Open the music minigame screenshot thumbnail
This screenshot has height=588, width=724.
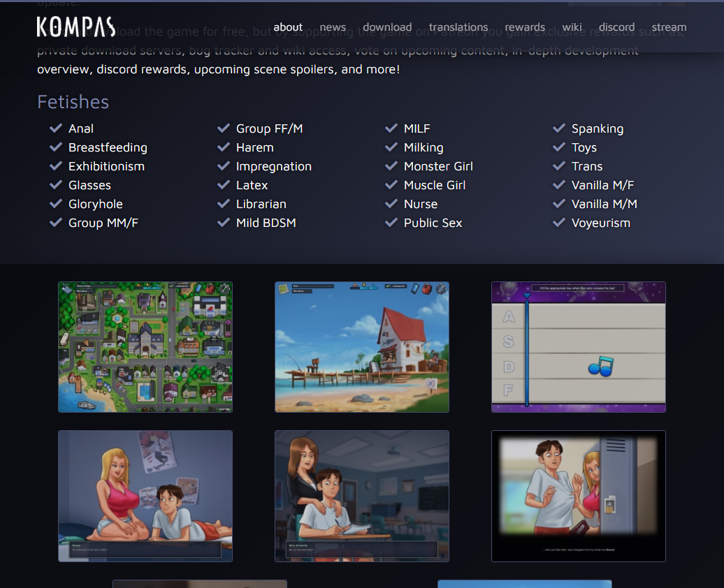(579, 347)
